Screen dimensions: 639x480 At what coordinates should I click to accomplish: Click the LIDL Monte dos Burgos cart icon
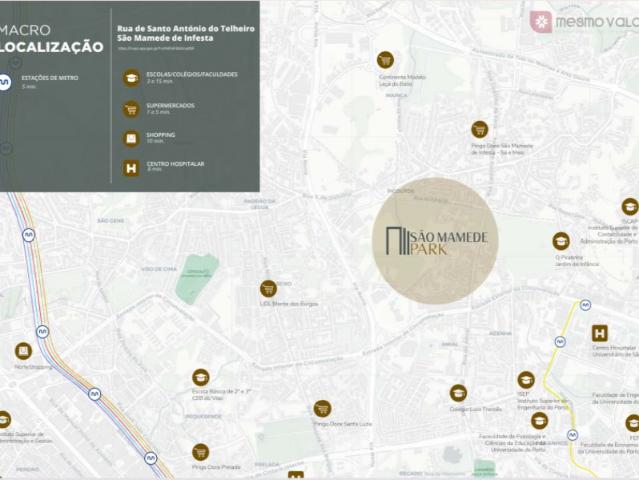click(268, 288)
